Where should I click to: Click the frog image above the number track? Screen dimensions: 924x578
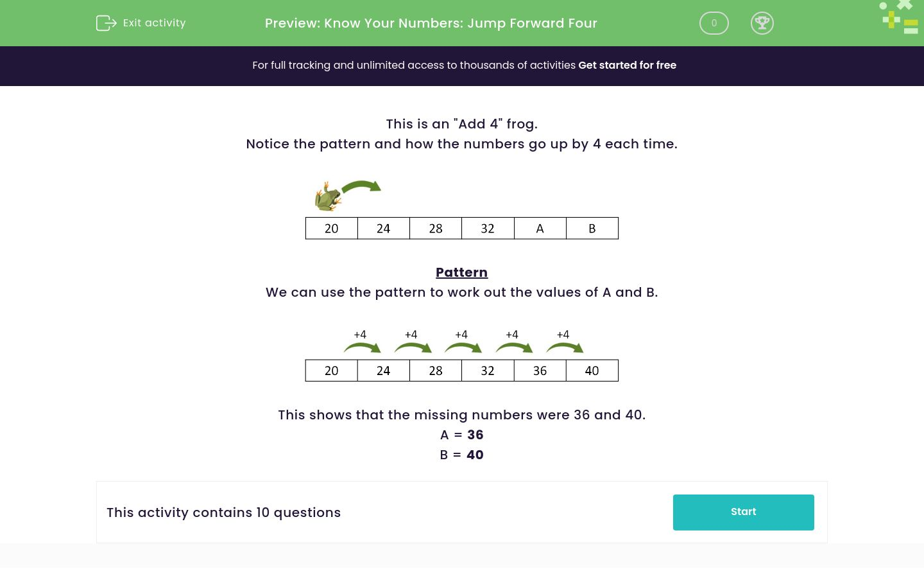[x=327, y=196]
